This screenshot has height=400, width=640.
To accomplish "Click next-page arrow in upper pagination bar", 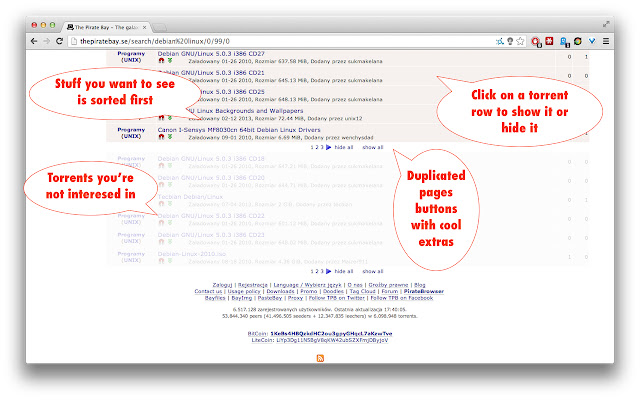I will tap(329, 147).
